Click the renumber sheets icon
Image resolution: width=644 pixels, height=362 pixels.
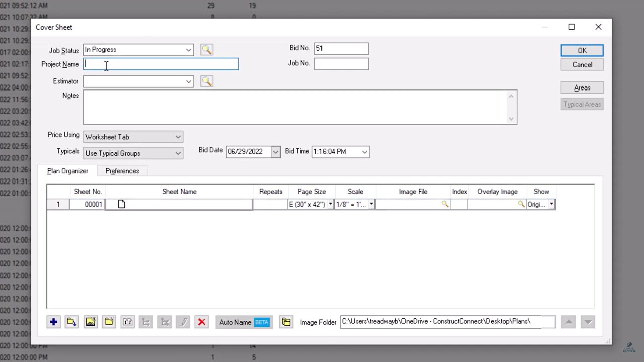pos(127,322)
